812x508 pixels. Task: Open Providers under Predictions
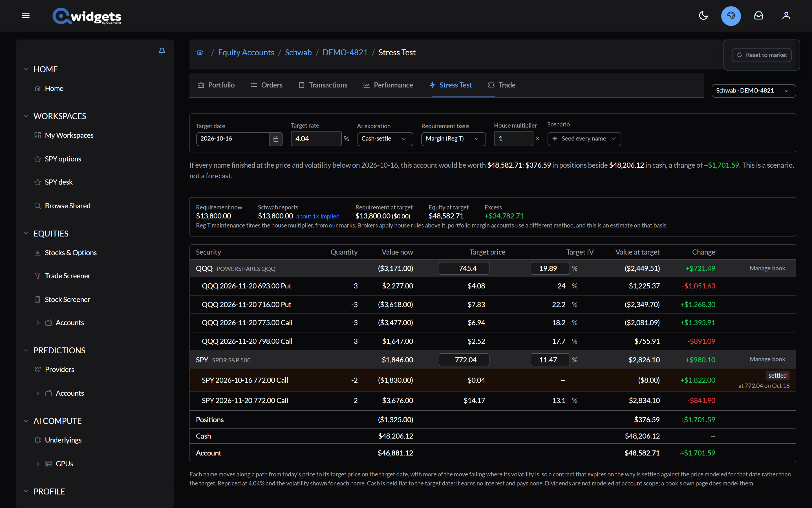click(60, 370)
